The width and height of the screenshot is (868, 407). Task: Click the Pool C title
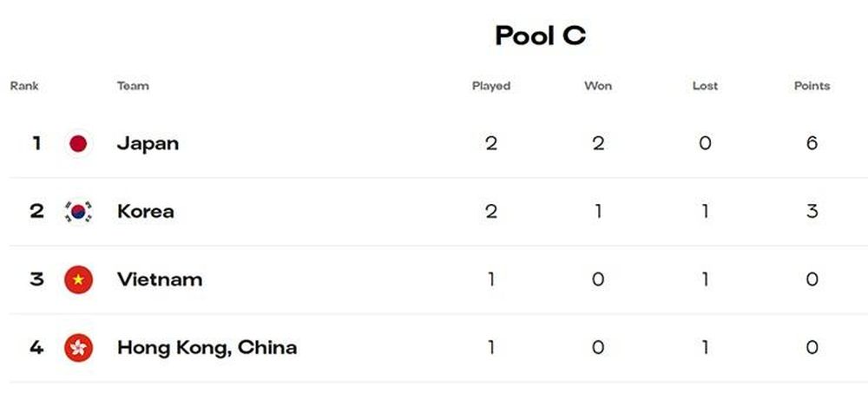pyautogui.click(x=540, y=36)
